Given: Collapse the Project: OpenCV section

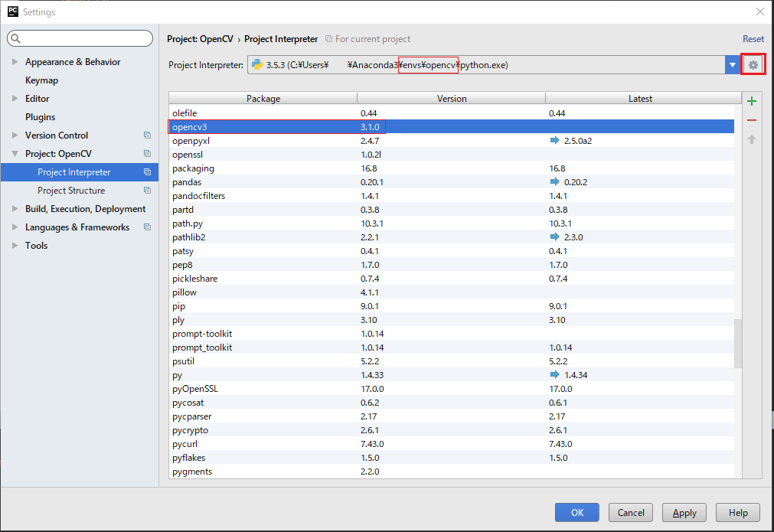Looking at the screenshot, I should pyautogui.click(x=15, y=154).
